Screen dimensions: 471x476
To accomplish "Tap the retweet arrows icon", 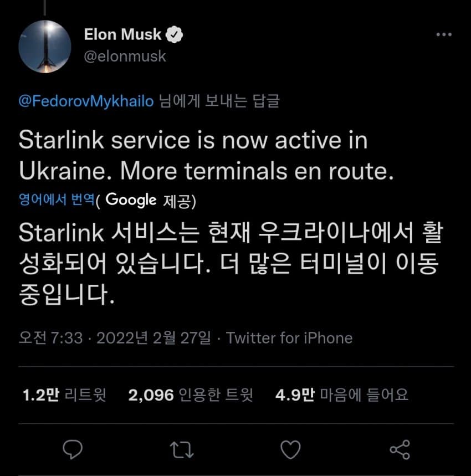I will (181, 449).
